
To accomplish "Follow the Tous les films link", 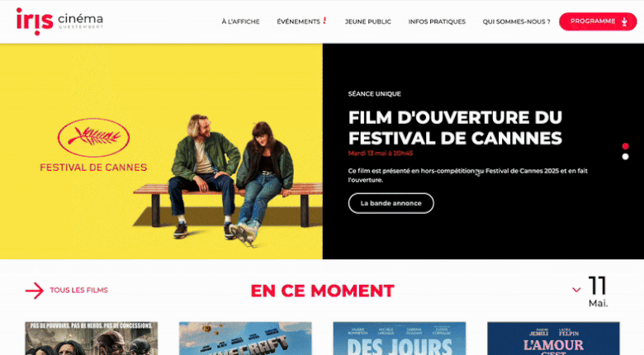I will (x=79, y=290).
